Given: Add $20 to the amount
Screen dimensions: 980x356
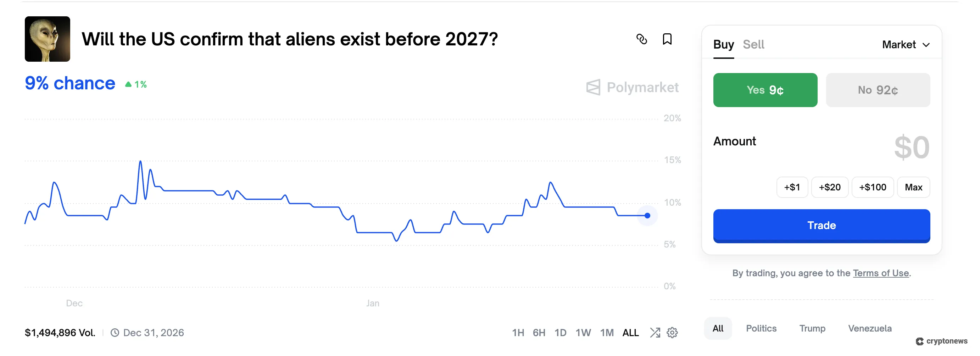Looking at the screenshot, I should click(830, 187).
